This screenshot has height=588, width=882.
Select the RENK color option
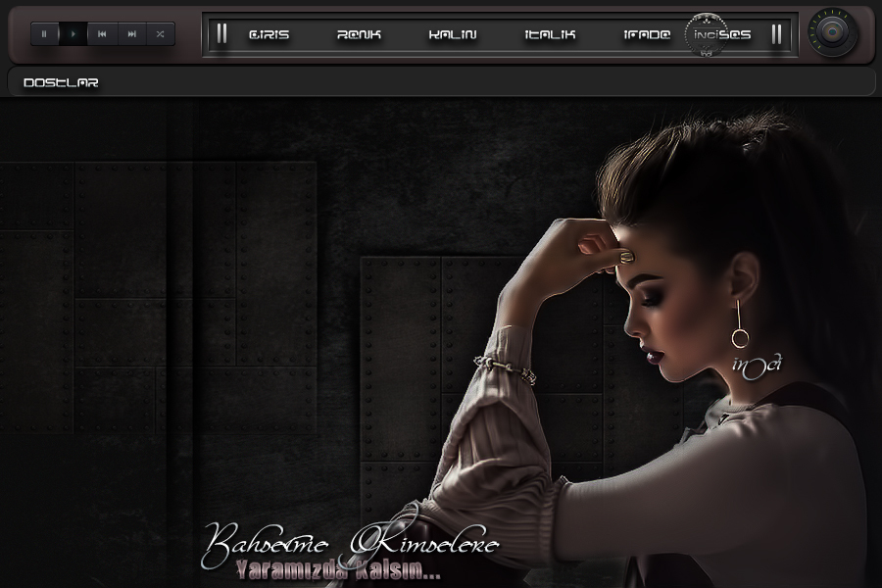[x=359, y=34]
